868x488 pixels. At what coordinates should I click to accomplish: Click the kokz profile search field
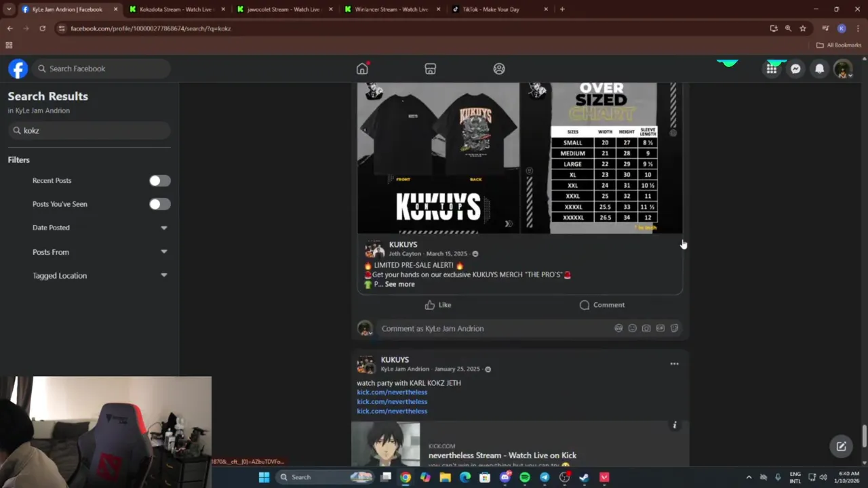coord(89,131)
